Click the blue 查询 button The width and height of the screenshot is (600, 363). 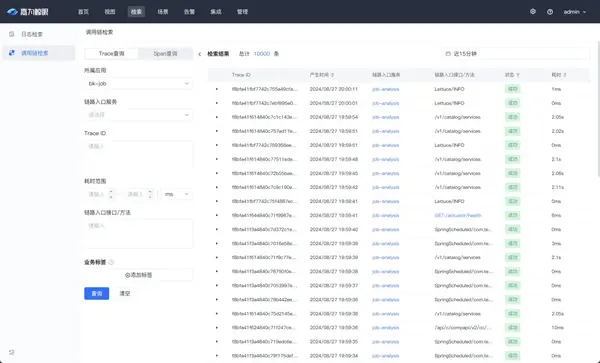coord(96,293)
